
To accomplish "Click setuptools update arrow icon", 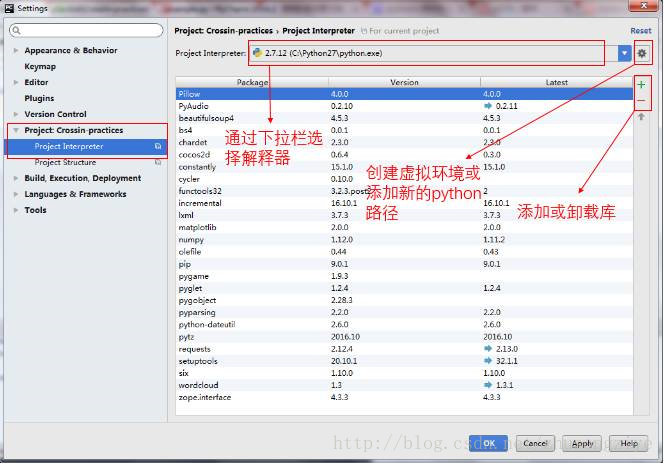I will [x=488, y=361].
